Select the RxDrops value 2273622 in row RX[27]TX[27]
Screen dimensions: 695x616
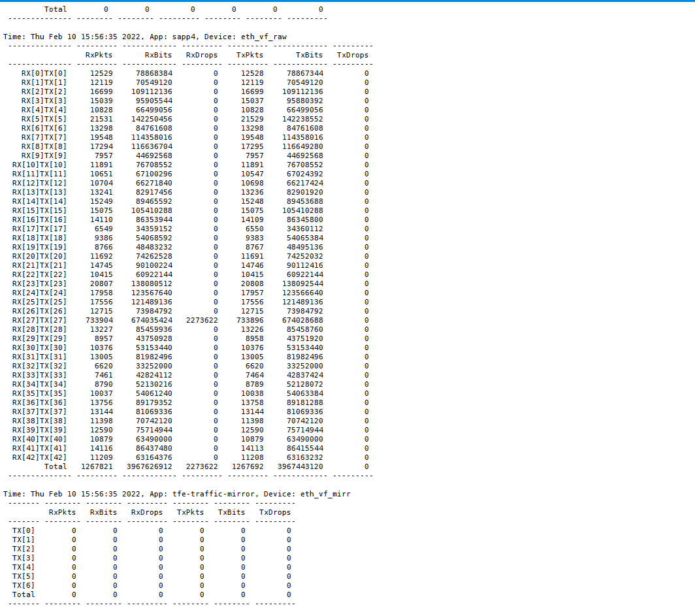pos(202,321)
